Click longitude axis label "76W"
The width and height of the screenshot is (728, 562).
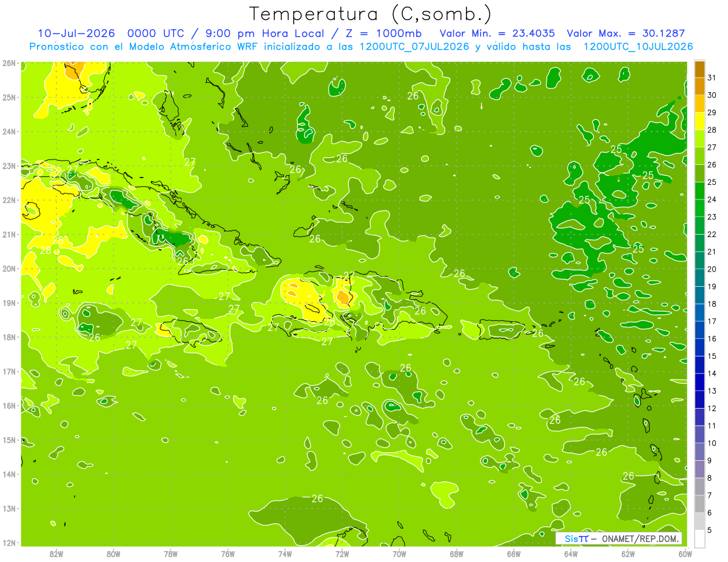(228, 554)
